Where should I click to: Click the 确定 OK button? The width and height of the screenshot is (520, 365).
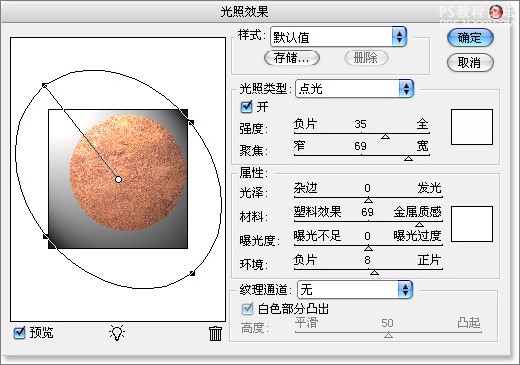coord(470,37)
